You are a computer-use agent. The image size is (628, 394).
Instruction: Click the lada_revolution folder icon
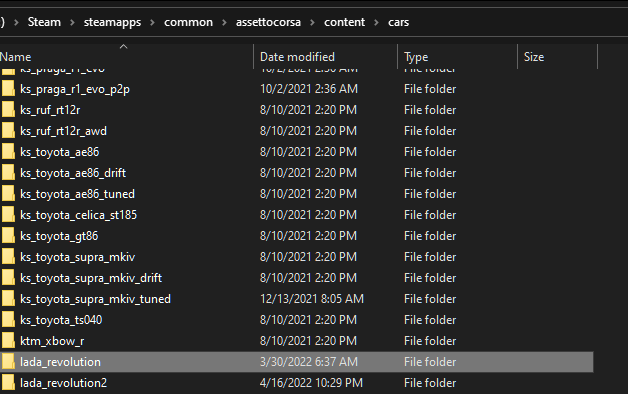[x=8, y=362]
